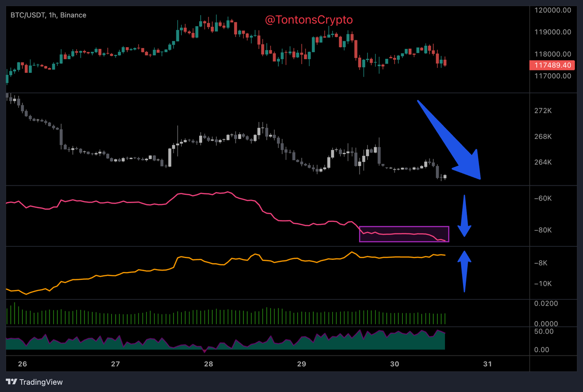This screenshot has width=583, height=392.
Task: Click the −8K scale value
Action: [541, 263]
